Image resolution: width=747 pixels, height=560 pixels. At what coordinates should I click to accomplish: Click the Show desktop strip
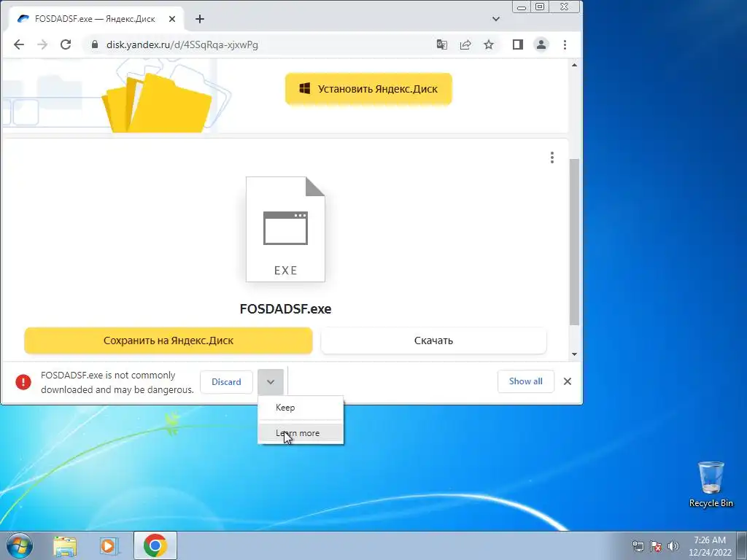(x=742, y=545)
